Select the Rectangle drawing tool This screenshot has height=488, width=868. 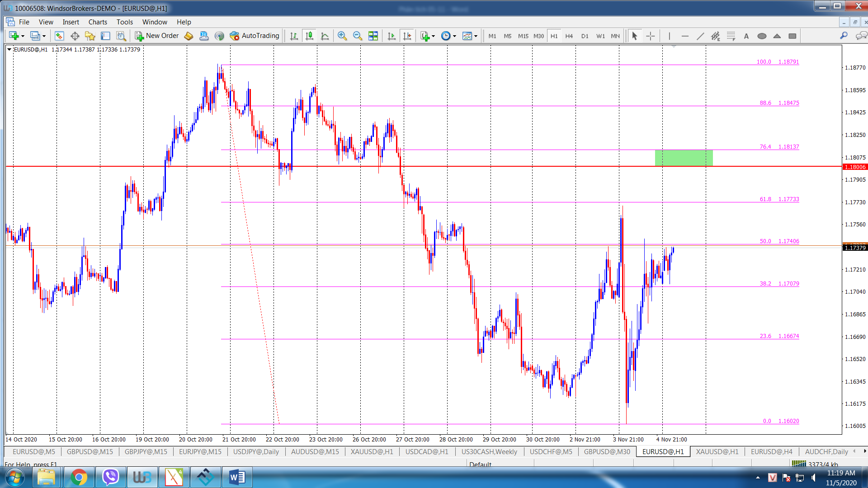pyautogui.click(x=793, y=36)
